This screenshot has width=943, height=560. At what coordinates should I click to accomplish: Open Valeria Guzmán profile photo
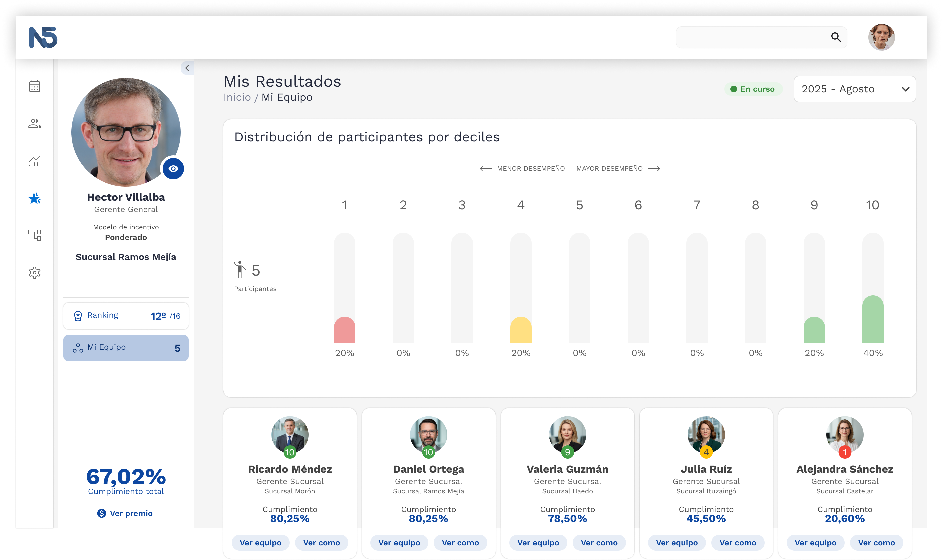[x=568, y=435]
